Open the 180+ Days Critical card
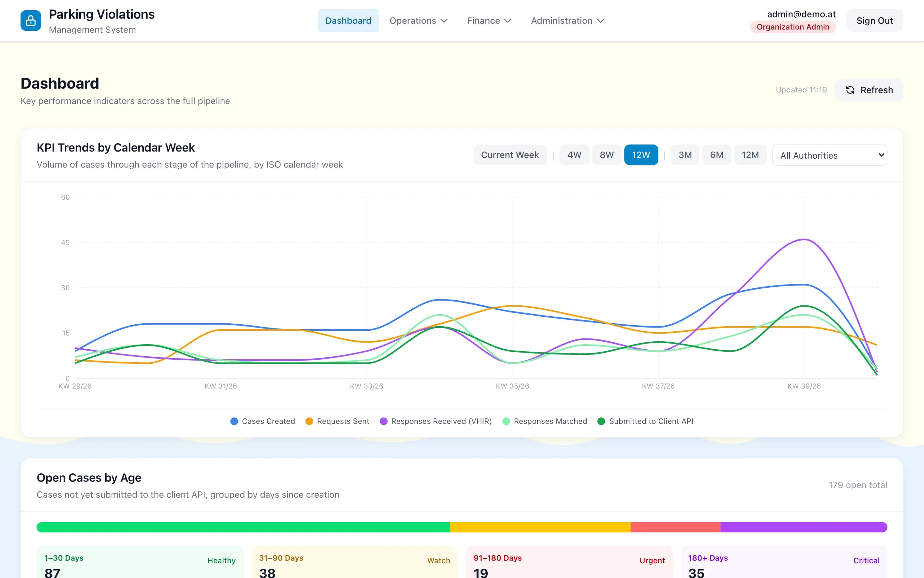924x578 pixels. (x=784, y=562)
